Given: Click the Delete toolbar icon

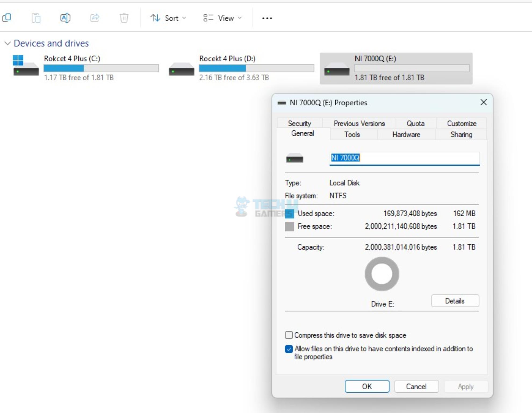Looking at the screenshot, I should (x=124, y=18).
